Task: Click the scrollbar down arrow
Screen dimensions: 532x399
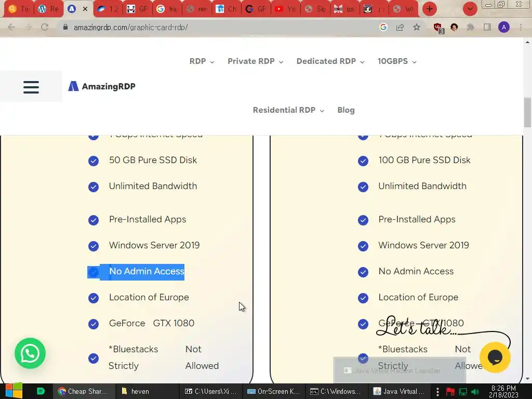Action: click(x=527, y=379)
